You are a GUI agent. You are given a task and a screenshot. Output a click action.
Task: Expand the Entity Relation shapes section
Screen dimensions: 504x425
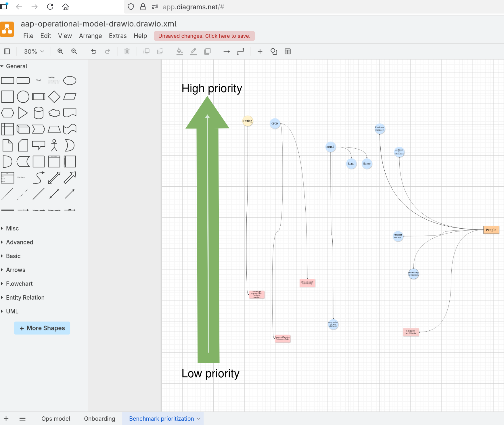point(25,298)
